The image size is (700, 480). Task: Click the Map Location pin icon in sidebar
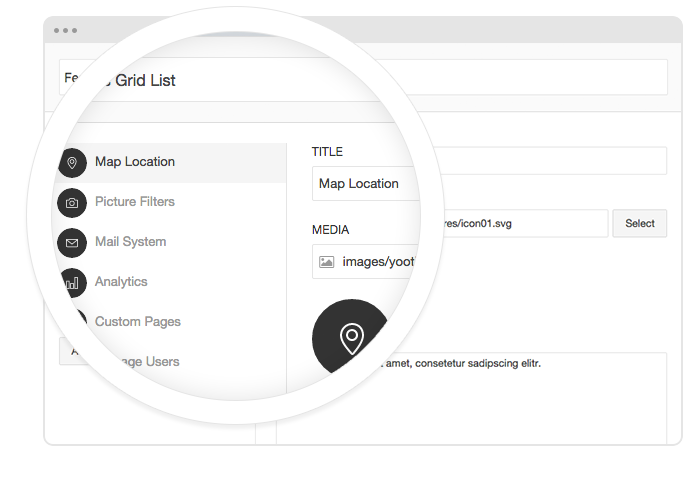click(72, 162)
